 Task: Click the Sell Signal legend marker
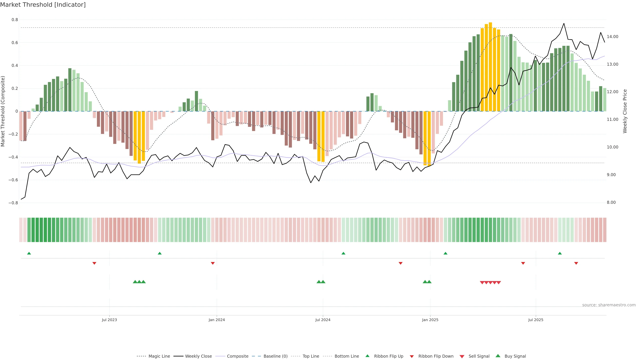point(462,356)
